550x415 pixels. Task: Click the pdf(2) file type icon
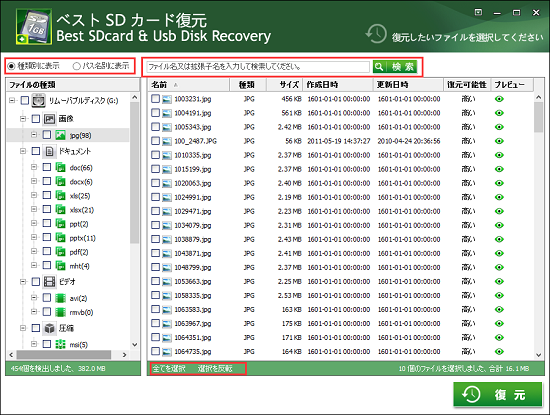click(x=60, y=252)
